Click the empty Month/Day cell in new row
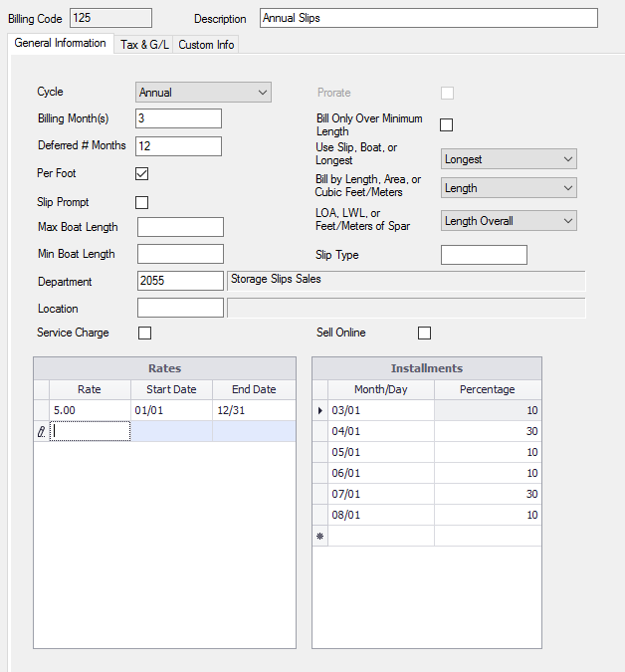 381,537
